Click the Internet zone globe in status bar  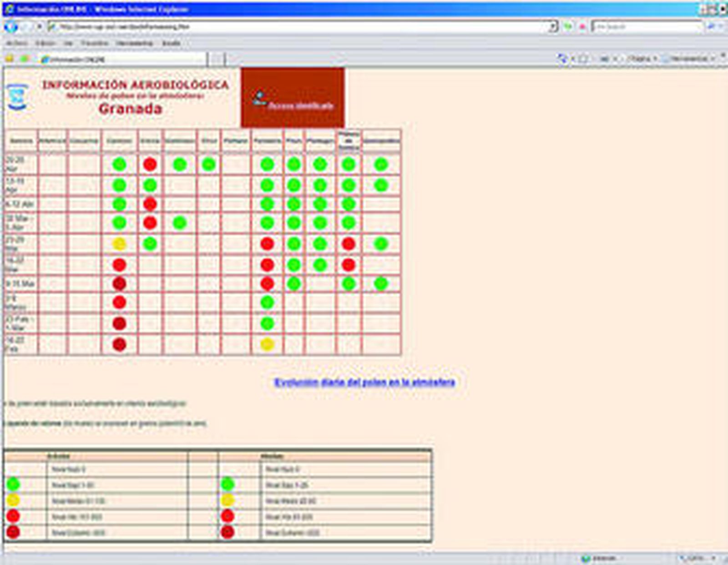586,558
